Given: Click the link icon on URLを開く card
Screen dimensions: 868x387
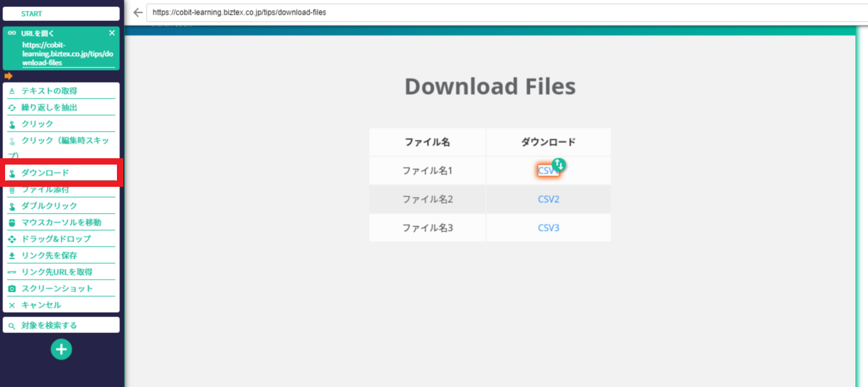Looking at the screenshot, I should (11, 33).
